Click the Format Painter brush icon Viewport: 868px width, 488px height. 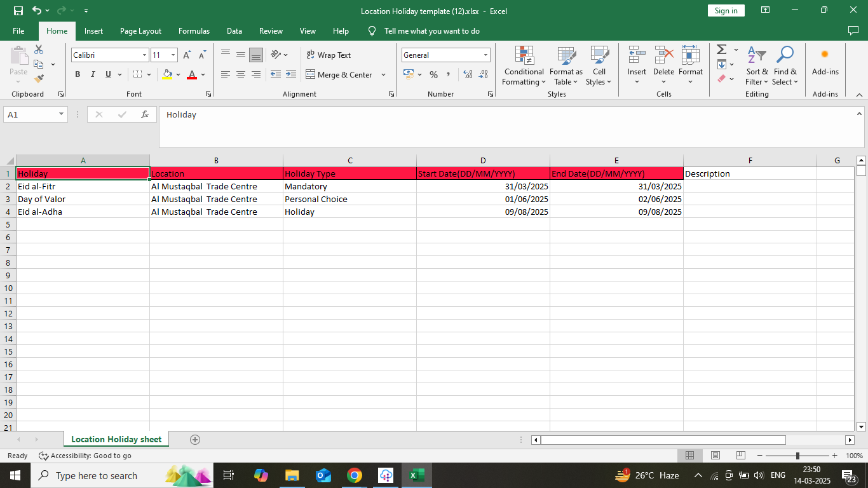point(39,79)
